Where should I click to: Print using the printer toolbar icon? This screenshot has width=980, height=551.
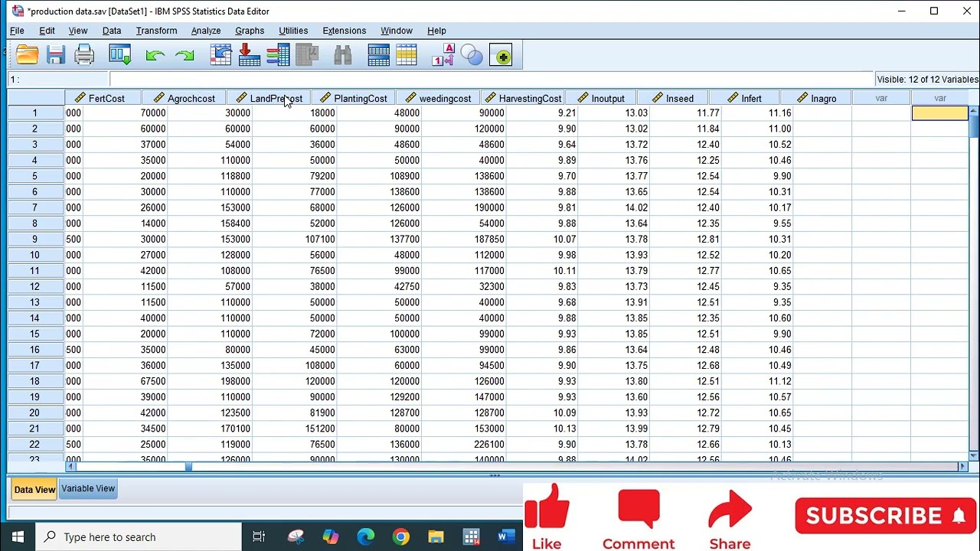point(84,55)
